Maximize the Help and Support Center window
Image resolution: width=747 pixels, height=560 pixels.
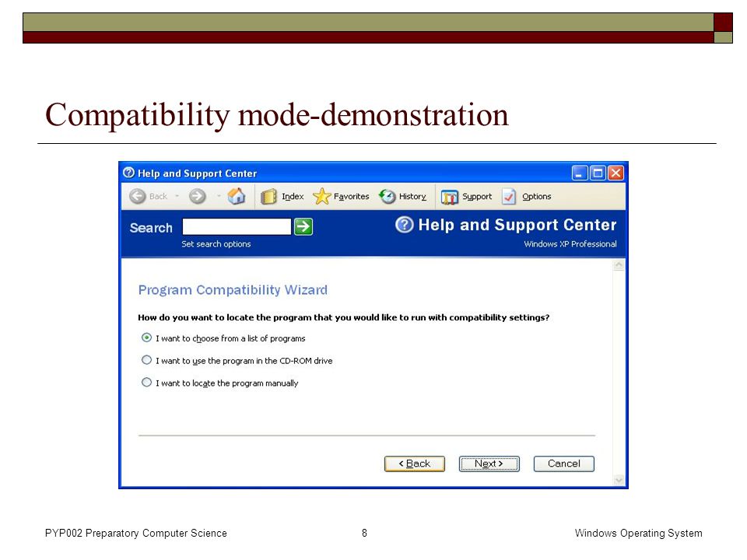point(598,173)
